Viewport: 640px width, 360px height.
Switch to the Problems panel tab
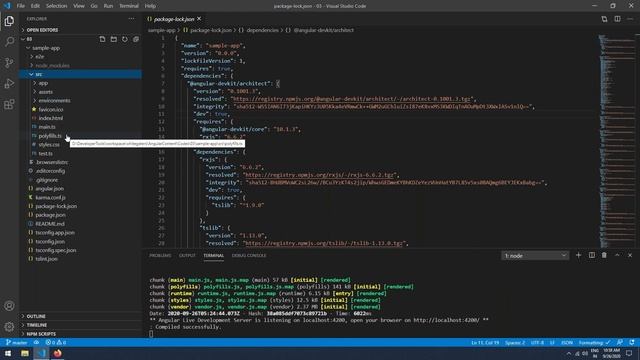(x=160, y=256)
